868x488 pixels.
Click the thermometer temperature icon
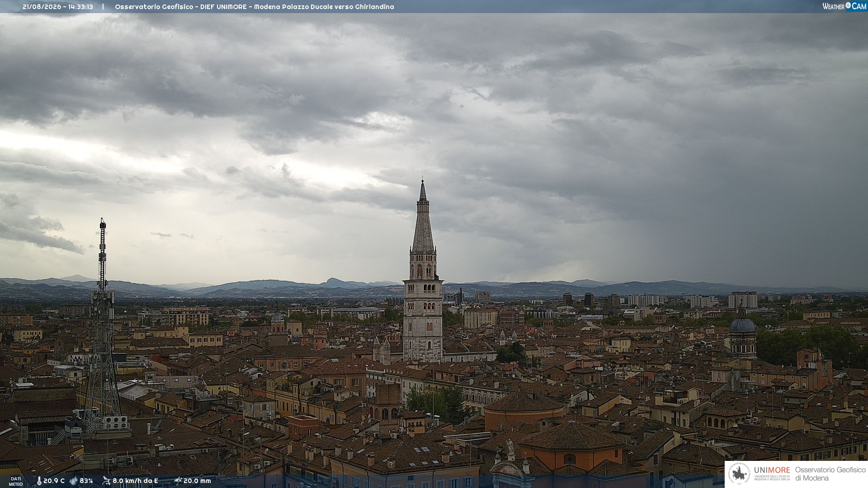click(39, 481)
